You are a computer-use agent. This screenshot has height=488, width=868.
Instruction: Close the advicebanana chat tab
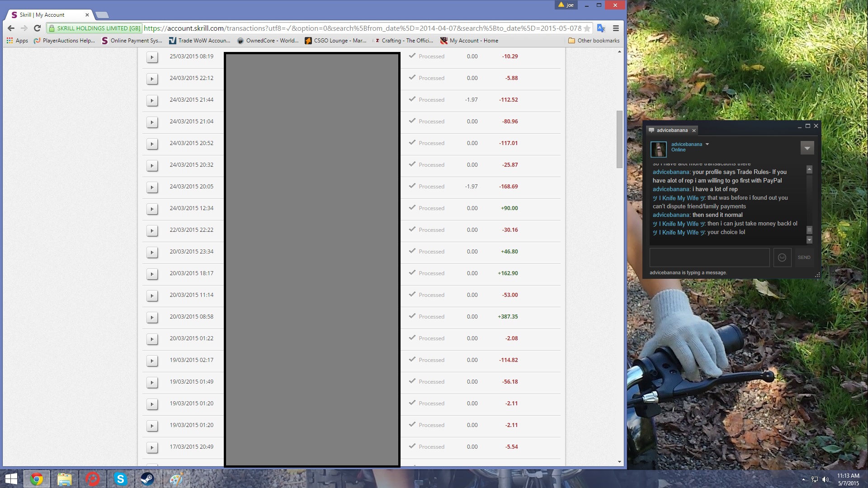coord(694,131)
